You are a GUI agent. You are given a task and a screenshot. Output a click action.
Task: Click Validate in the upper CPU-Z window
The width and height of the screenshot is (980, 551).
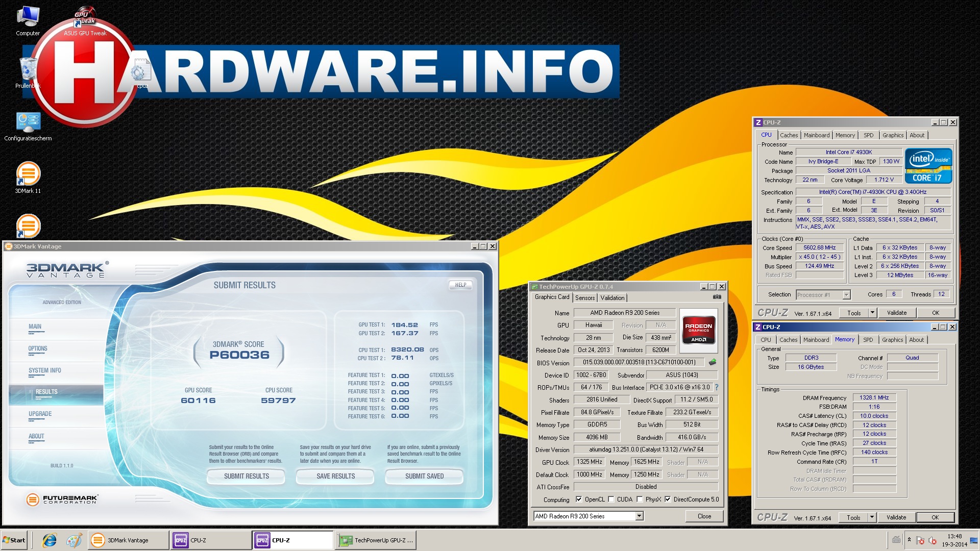point(897,313)
